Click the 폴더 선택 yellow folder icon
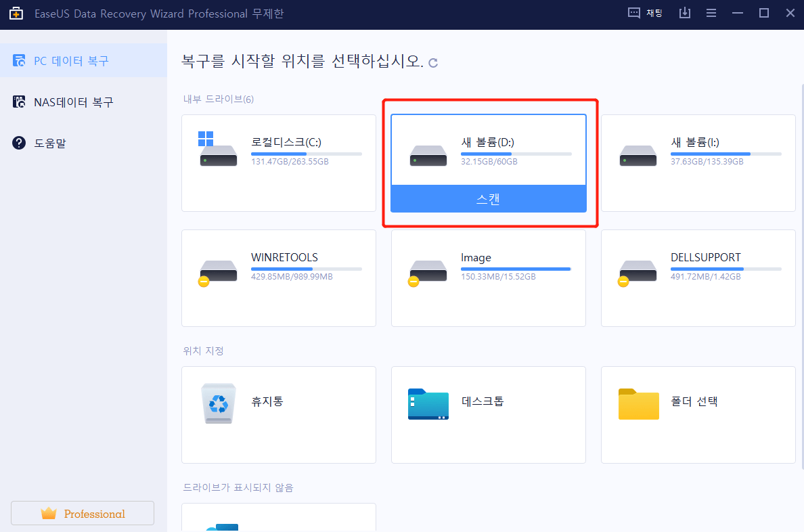 638,404
